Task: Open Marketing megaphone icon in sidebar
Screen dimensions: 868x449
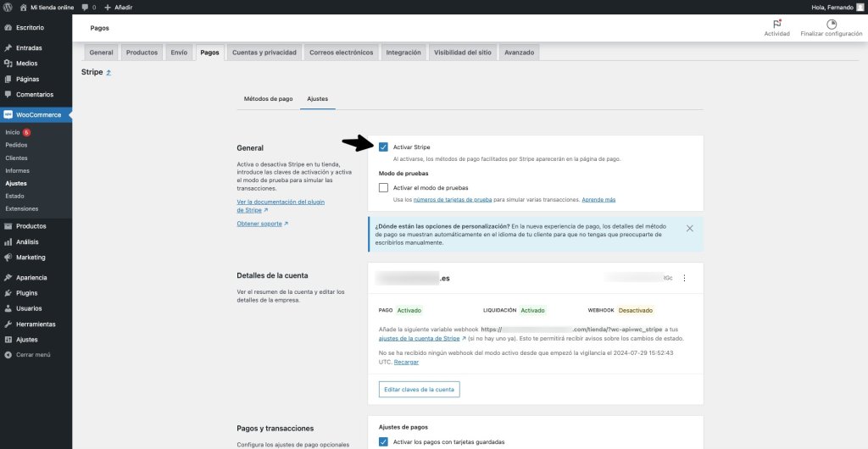Action: coord(8,258)
